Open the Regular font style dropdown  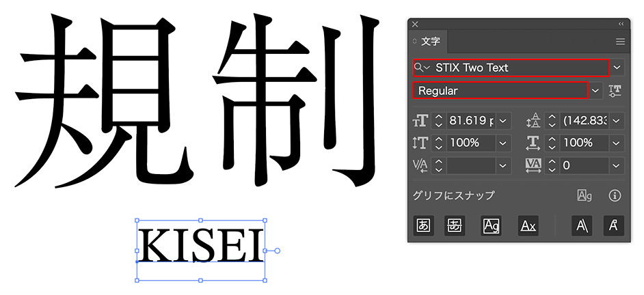596,91
